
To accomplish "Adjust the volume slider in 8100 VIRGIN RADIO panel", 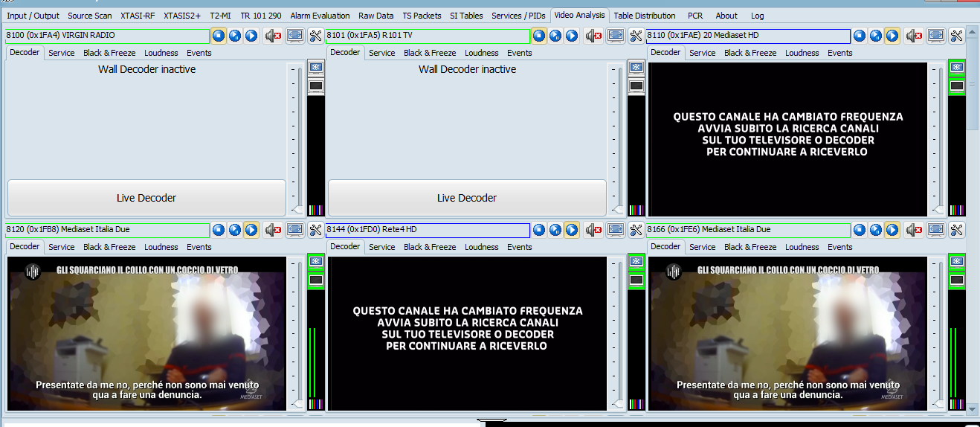I will [299, 211].
